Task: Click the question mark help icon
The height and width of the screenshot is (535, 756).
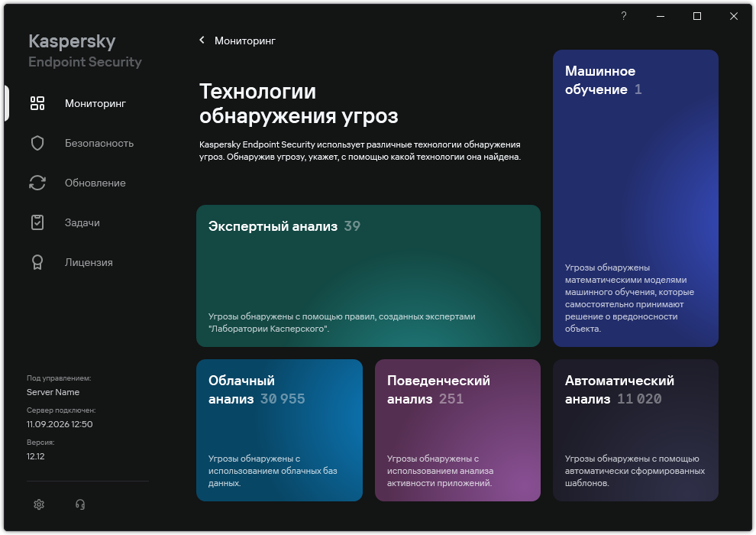Action: coord(624,16)
